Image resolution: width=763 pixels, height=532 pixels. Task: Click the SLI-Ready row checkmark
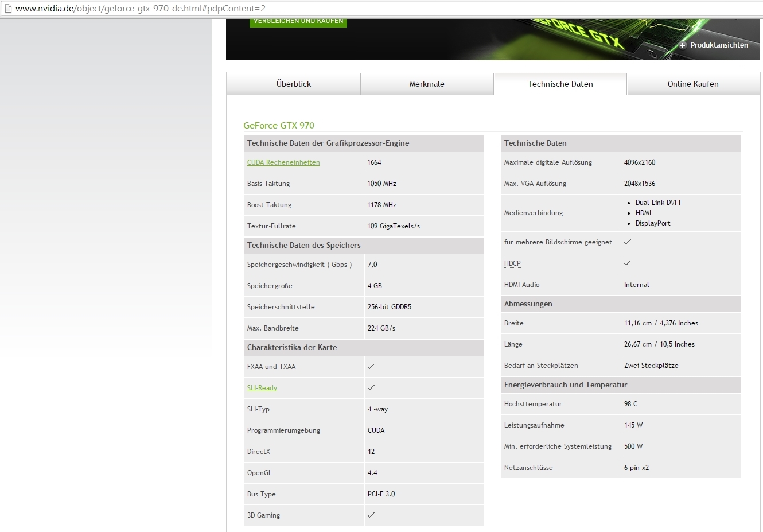pyautogui.click(x=371, y=387)
